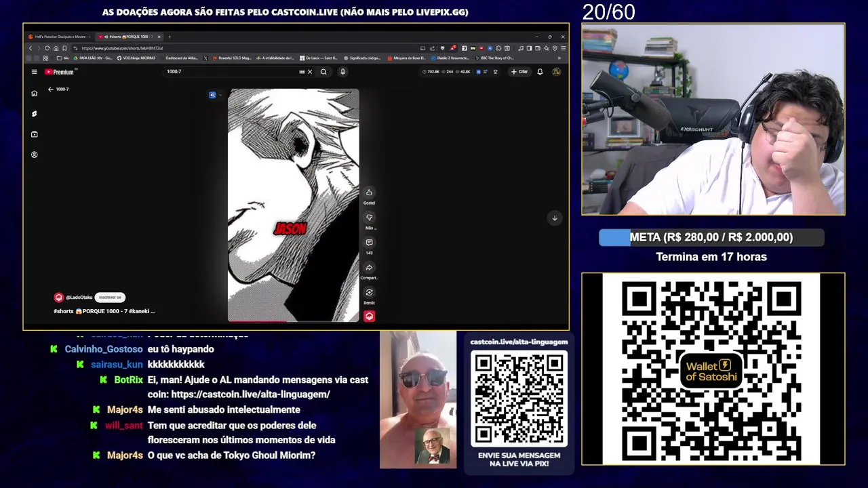Close the #shorts PORQUE 1000 tab

pos(159,37)
